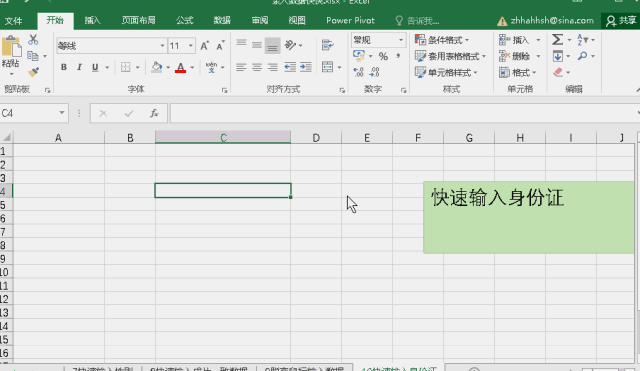Switch to the 插入 Insert ribbon tab
Image resolution: width=640 pixels, height=371 pixels.
click(92, 20)
